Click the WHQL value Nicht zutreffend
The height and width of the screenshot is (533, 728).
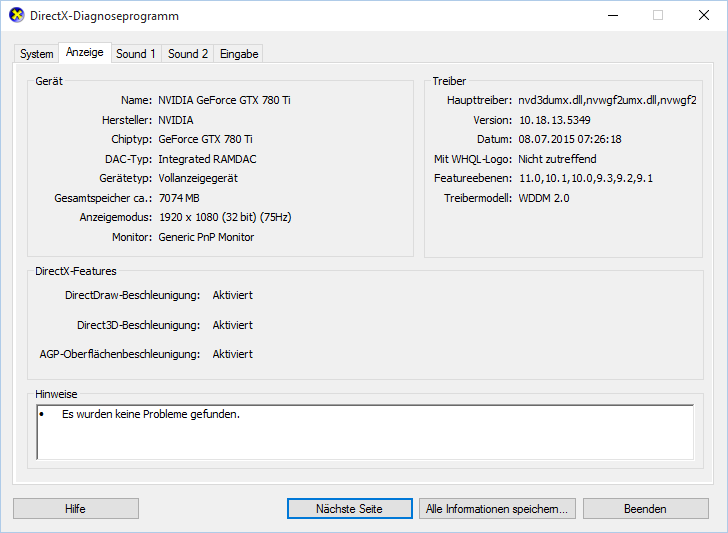click(557, 159)
